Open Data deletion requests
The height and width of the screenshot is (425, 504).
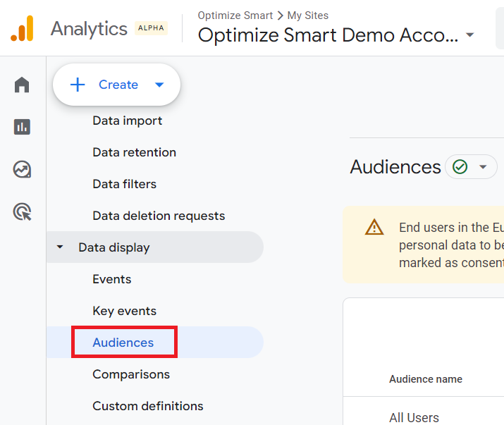click(x=159, y=216)
